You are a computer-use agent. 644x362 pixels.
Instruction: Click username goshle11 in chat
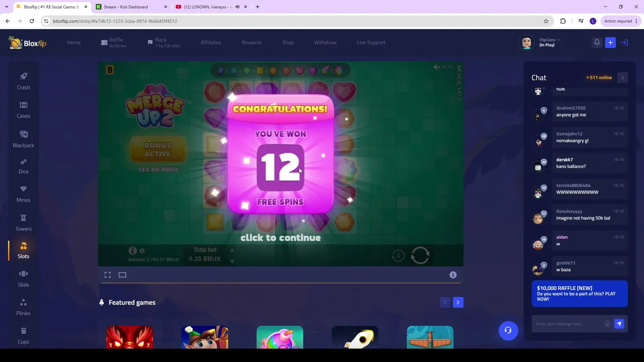[566, 263]
